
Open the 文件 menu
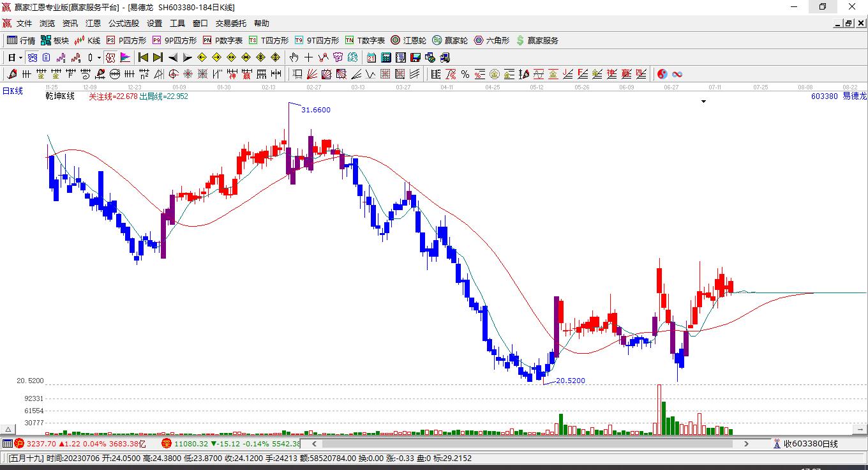tap(24, 24)
